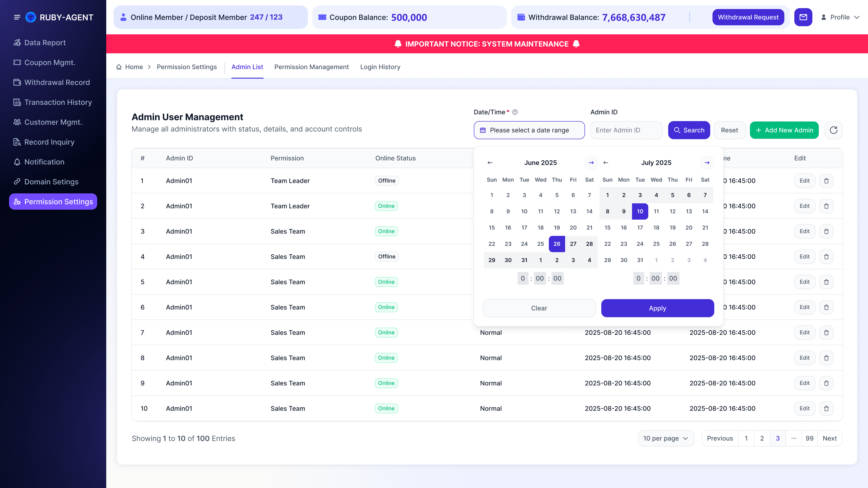
Task: Delete admin row 1 with trash icon
Action: pyautogui.click(x=826, y=181)
